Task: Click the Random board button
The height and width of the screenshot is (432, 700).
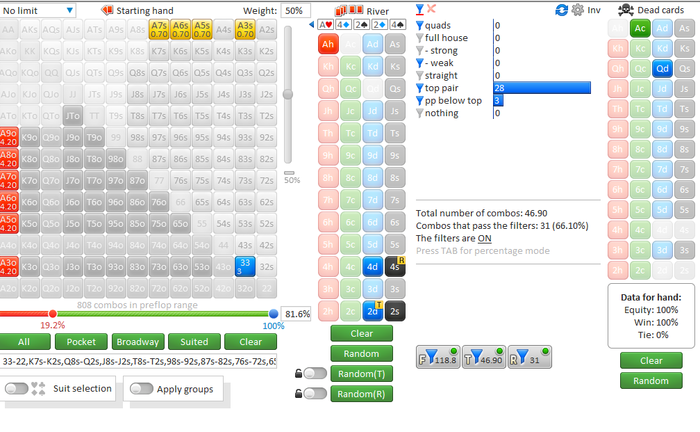Action: (x=362, y=353)
